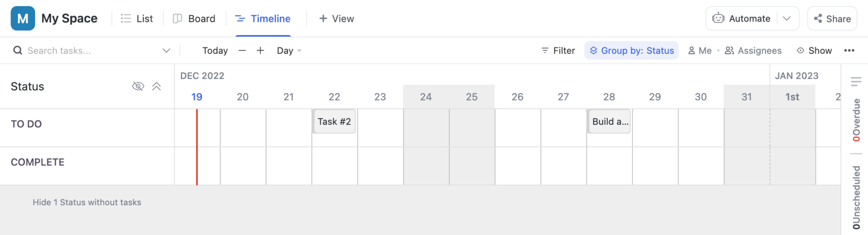The width and height of the screenshot is (868, 235).
Task: Click the Automate robot icon
Action: (x=718, y=18)
